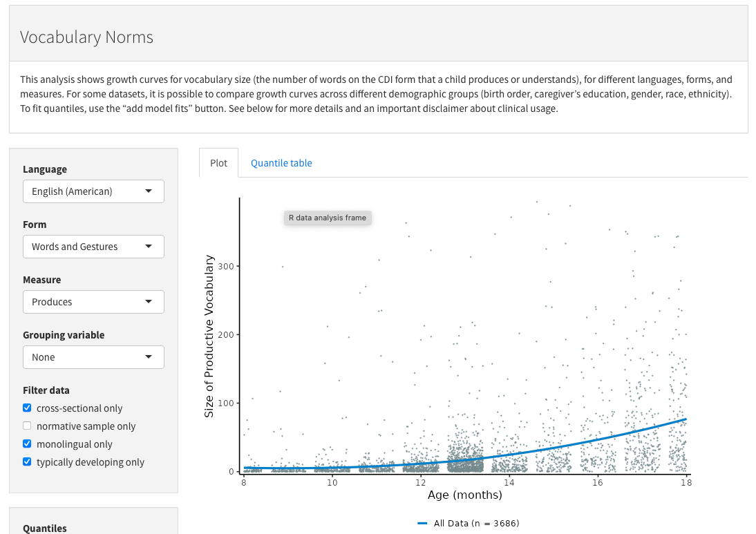
Task: Disable typically developing only filter
Action: 27,462
